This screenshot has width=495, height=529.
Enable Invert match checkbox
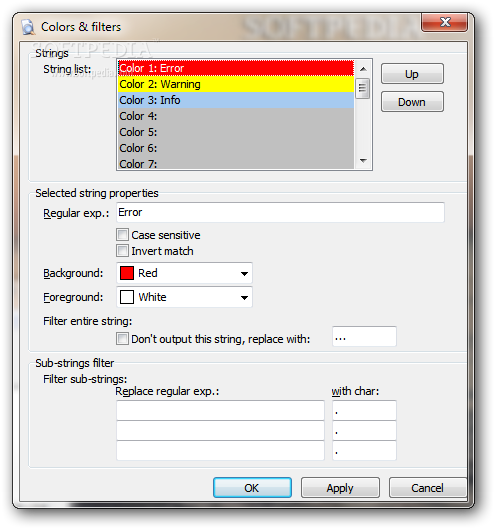point(122,251)
